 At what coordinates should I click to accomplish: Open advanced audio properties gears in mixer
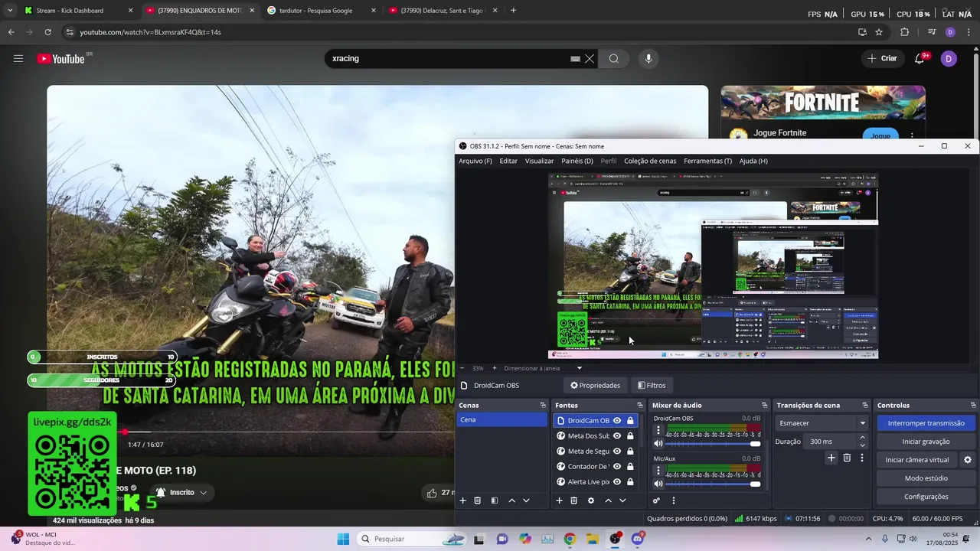656,500
